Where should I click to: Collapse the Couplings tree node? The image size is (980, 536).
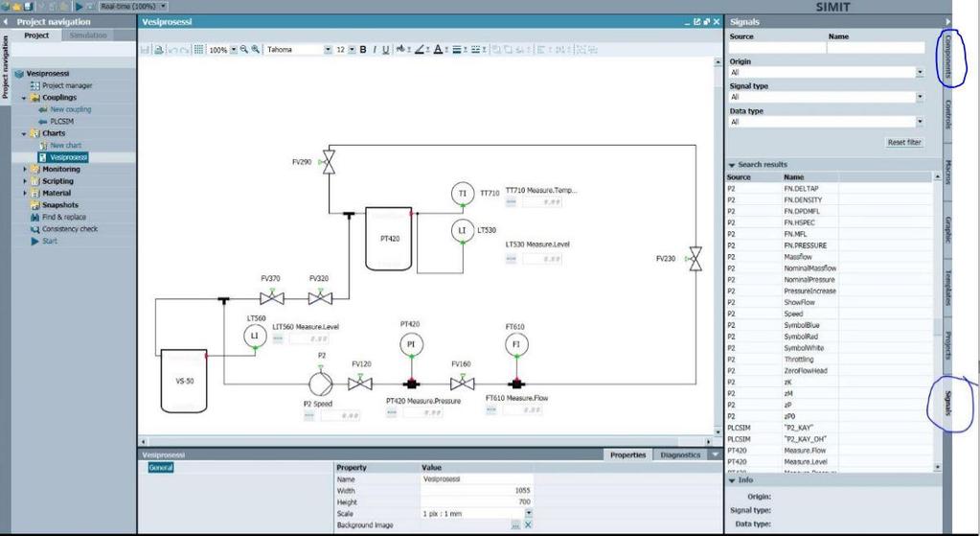24,98
